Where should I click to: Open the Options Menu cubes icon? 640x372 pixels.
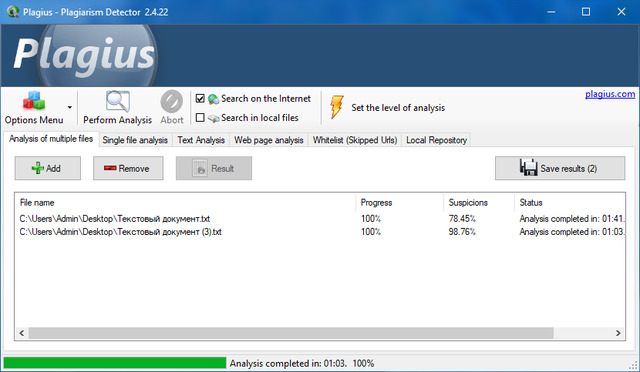(34, 100)
